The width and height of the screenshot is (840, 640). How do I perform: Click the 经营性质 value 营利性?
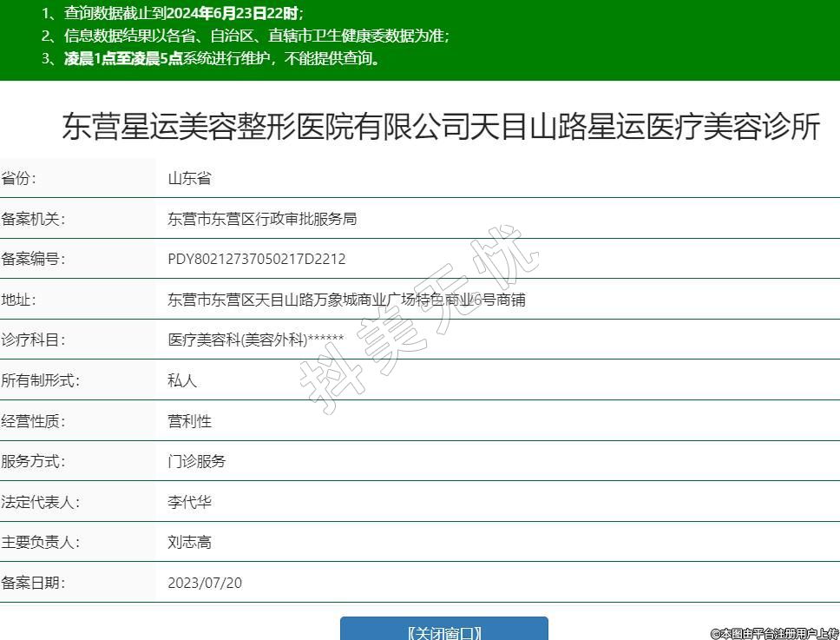(189, 421)
